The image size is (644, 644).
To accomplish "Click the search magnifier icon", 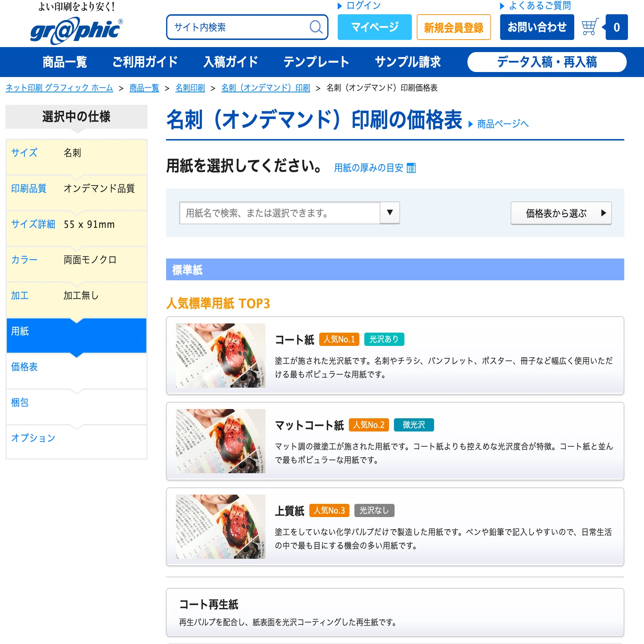I will click(316, 27).
